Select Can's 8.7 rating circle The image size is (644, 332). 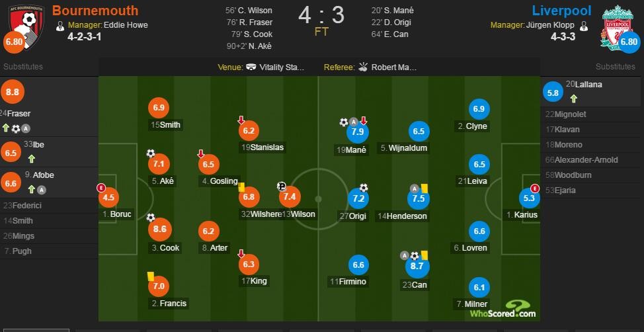417,267
